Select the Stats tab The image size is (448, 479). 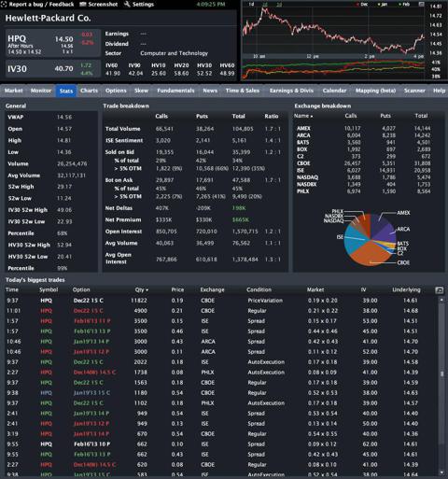66,91
